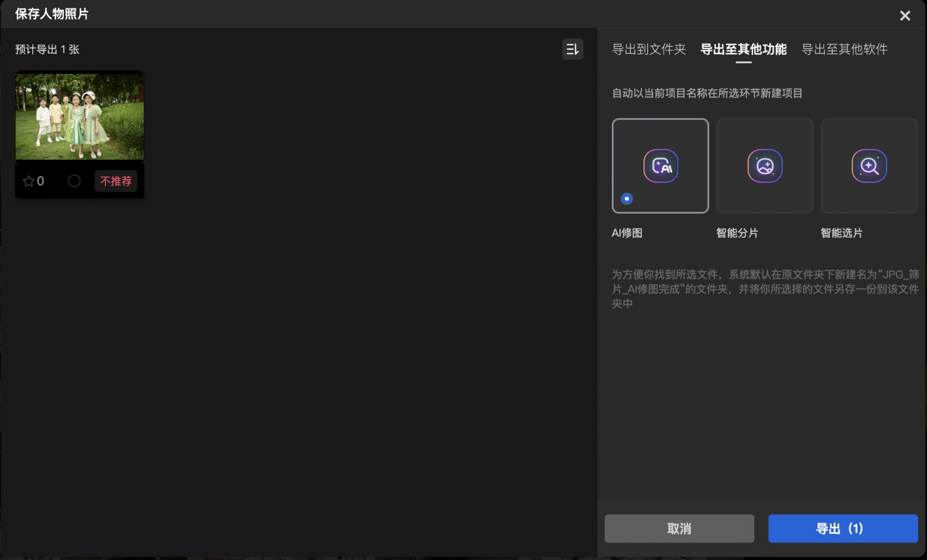Click the AI修图 label text
The image size is (927, 560).
627,233
